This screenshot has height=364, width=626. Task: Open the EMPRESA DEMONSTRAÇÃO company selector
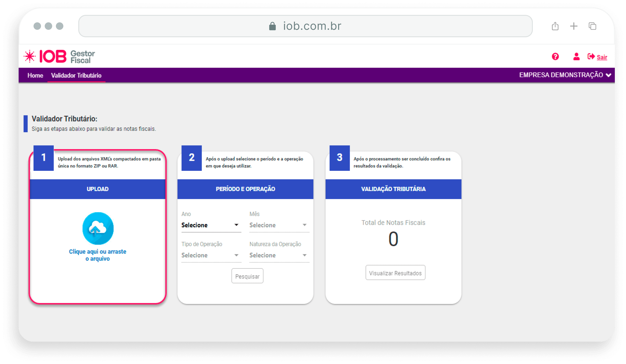[x=565, y=75]
